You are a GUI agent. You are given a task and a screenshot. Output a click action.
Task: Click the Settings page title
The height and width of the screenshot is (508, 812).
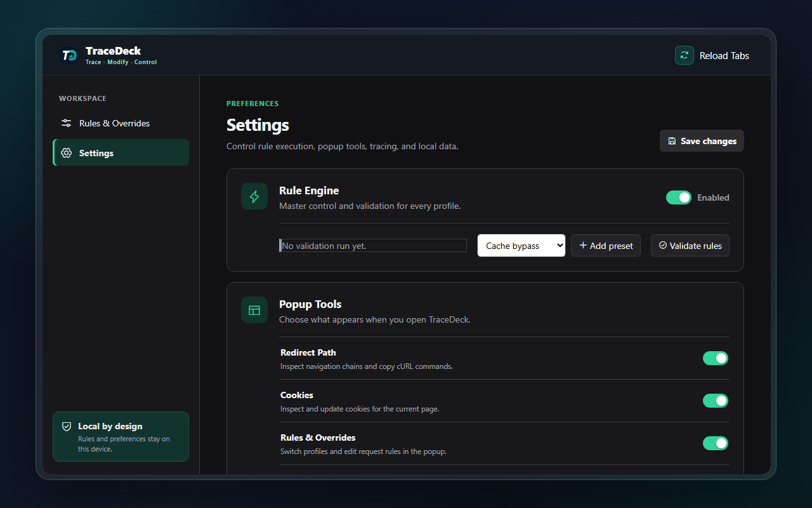pos(258,125)
